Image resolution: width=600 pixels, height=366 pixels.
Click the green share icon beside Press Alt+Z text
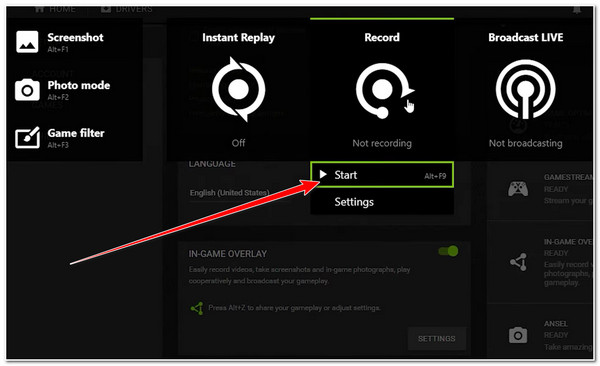[197, 308]
